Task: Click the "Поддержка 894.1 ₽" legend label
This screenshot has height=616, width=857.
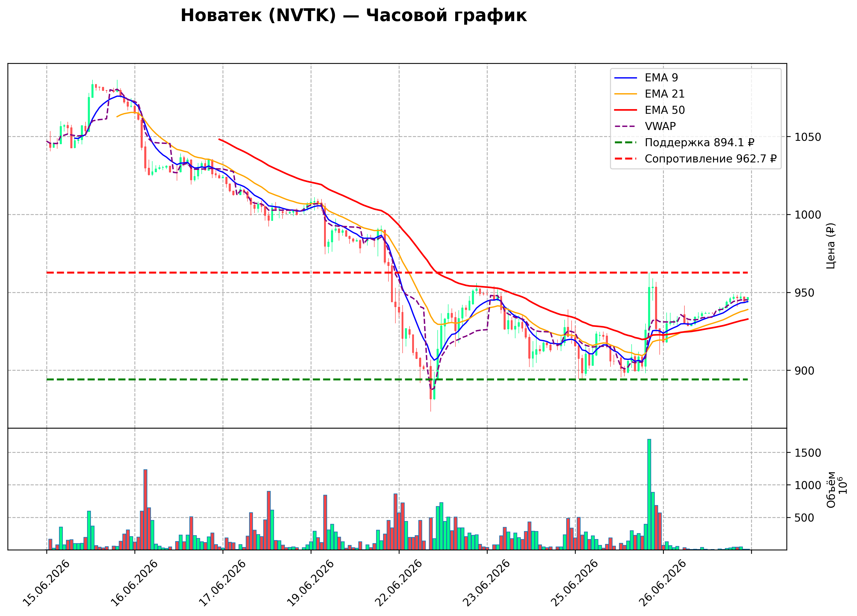Action: coord(699,143)
